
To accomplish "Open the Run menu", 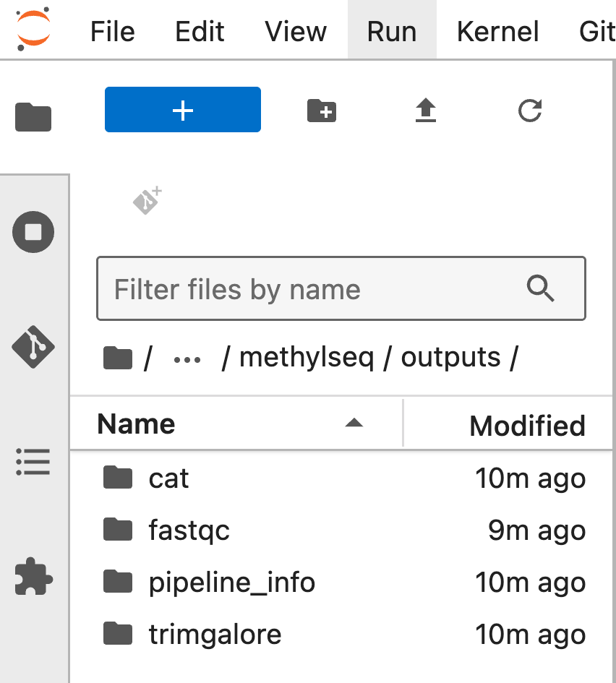I will 392,31.
